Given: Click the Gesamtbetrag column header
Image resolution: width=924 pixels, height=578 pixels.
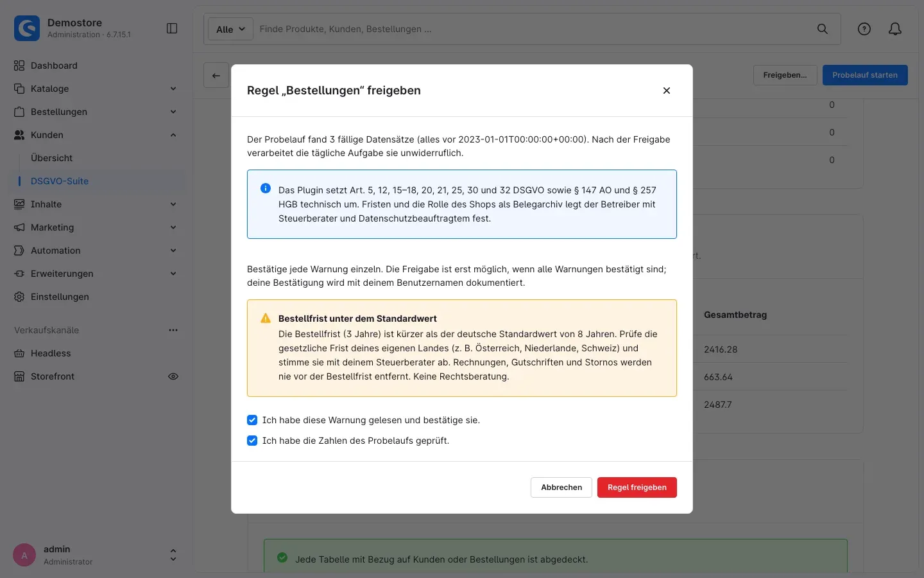Looking at the screenshot, I should pos(735,315).
